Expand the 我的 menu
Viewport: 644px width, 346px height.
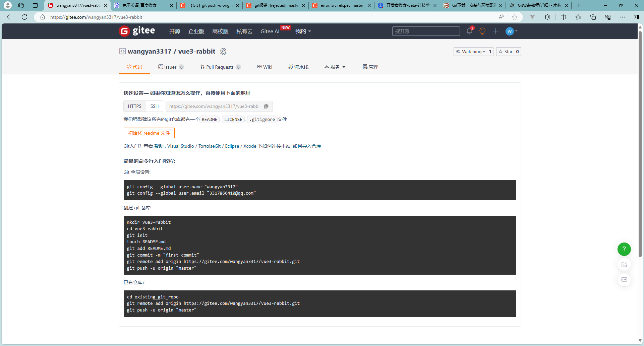(303, 31)
